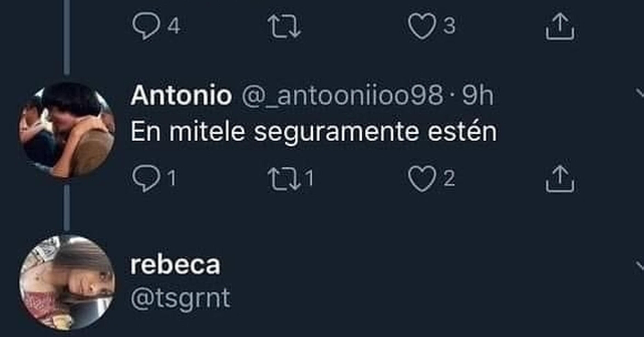644x337 pixels.
Task: Like Antonio's tweet with 2 likes
Action: pos(422,178)
